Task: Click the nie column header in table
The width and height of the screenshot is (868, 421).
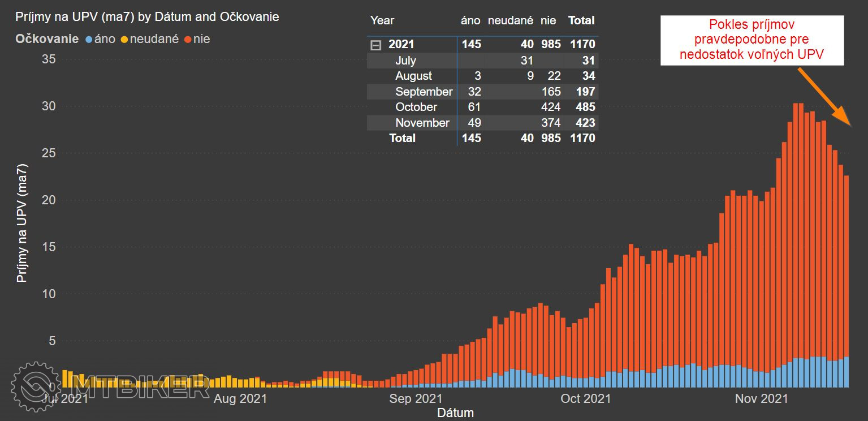Action: 548,20
